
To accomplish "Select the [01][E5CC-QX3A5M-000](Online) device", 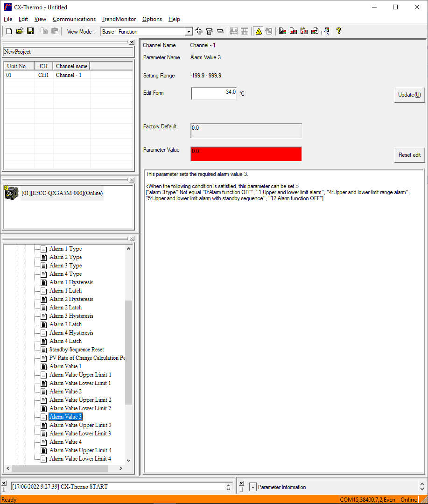I will click(x=62, y=193).
